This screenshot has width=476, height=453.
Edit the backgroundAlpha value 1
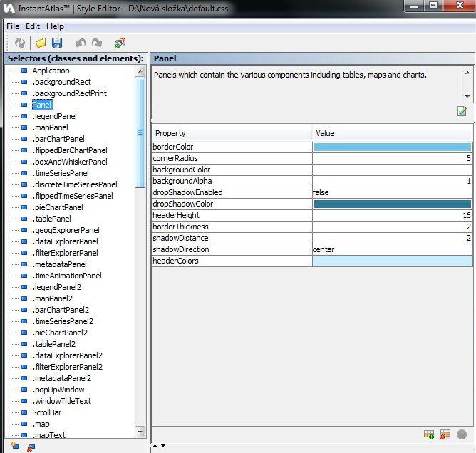pos(392,181)
